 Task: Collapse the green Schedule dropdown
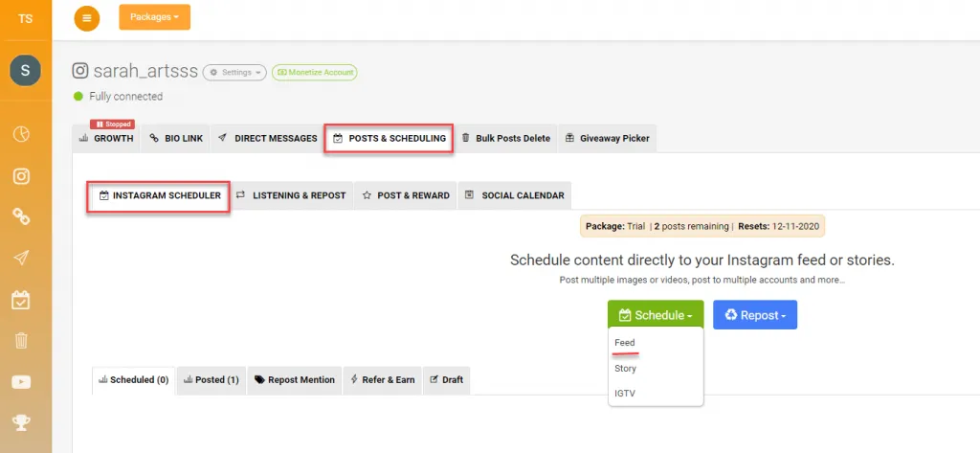click(x=655, y=315)
